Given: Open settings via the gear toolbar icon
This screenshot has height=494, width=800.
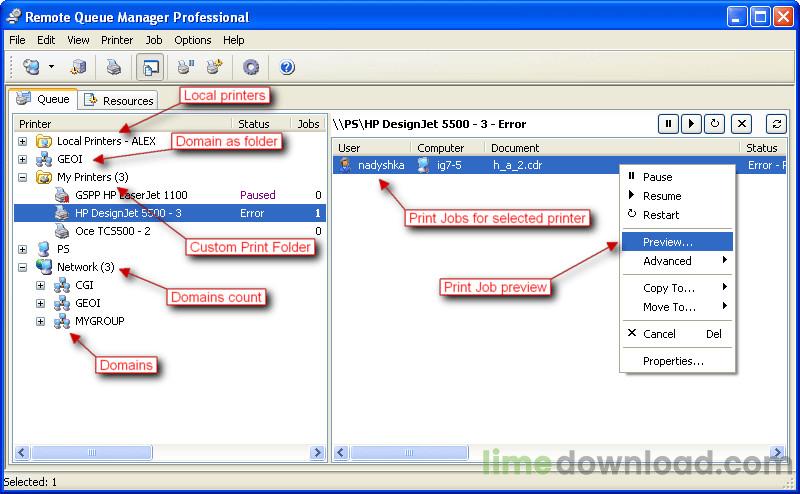Looking at the screenshot, I should [x=251, y=67].
